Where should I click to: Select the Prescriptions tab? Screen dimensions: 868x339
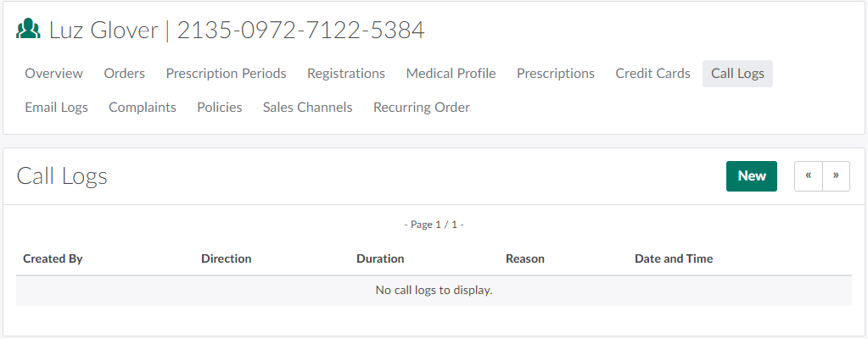(556, 74)
